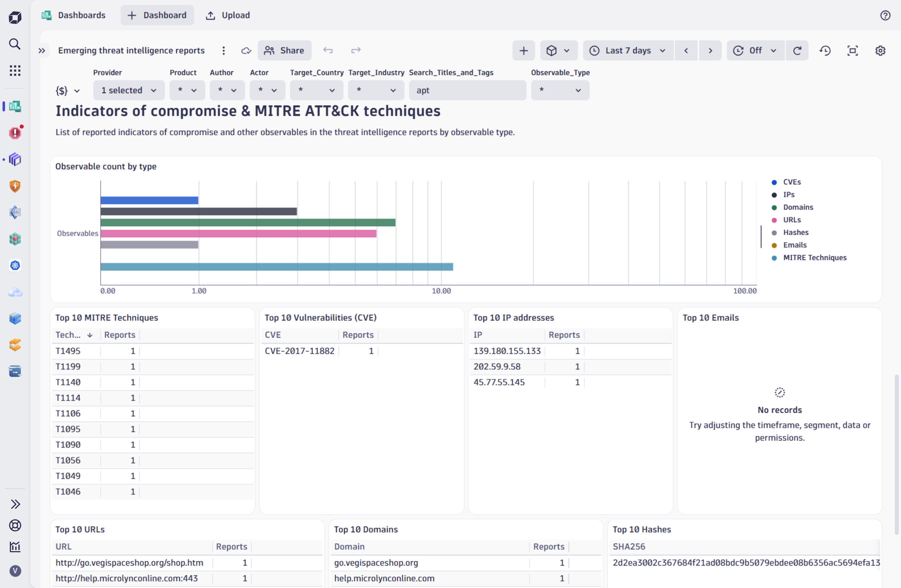The width and height of the screenshot is (901, 588).
Task: Refresh the dashboard now
Action: pos(797,50)
